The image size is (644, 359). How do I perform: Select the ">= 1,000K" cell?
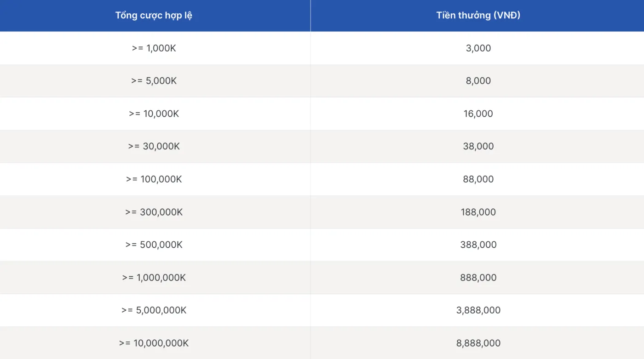(154, 48)
